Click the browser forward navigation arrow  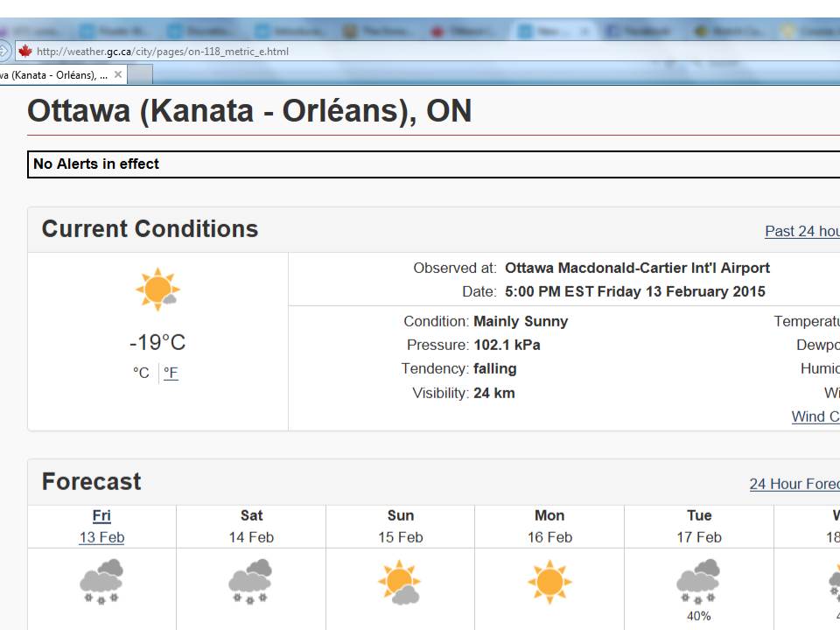(4, 51)
